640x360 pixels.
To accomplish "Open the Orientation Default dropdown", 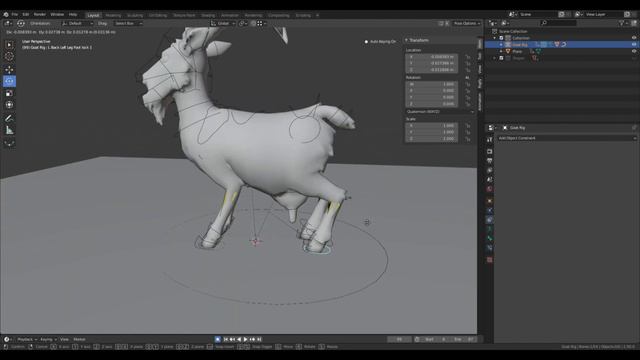I will point(77,23).
